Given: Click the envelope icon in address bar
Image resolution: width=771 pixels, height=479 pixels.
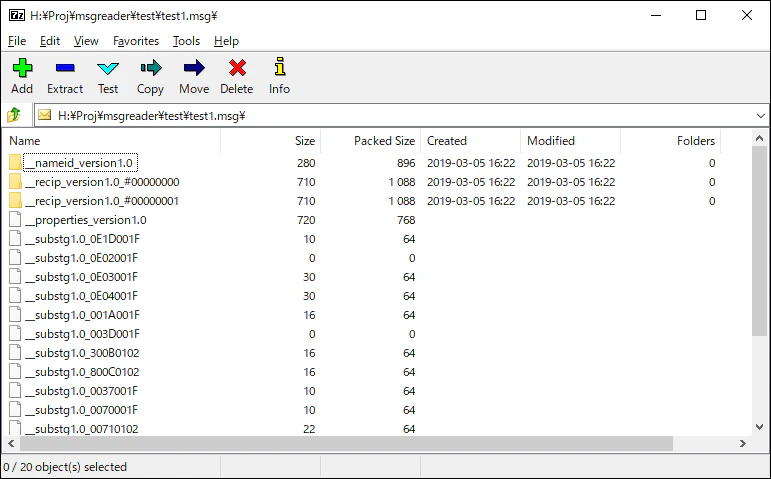Looking at the screenshot, I should coord(45,115).
